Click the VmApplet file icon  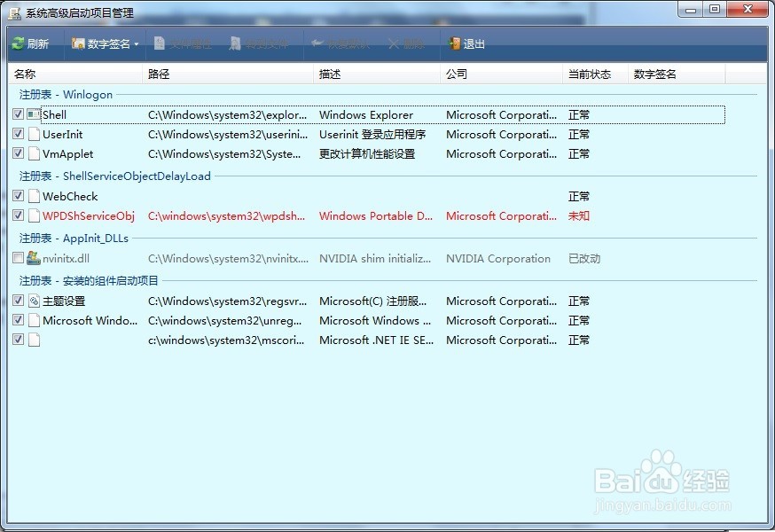click(34, 153)
